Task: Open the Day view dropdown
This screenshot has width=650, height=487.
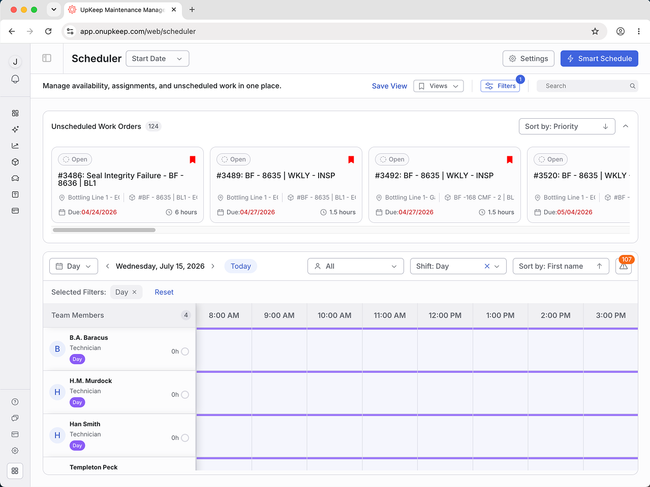Action: pyautogui.click(x=73, y=266)
